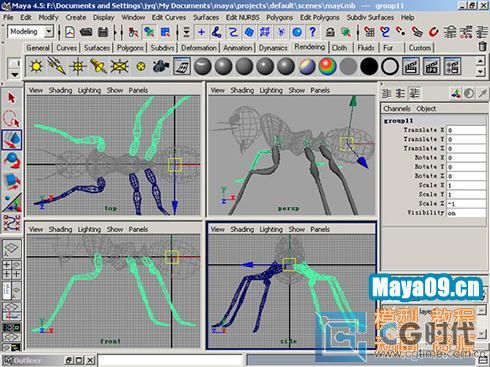The height and width of the screenshot is (367, 490).
Task: Click the Translate X value field
Action: [x=466, y=130]
